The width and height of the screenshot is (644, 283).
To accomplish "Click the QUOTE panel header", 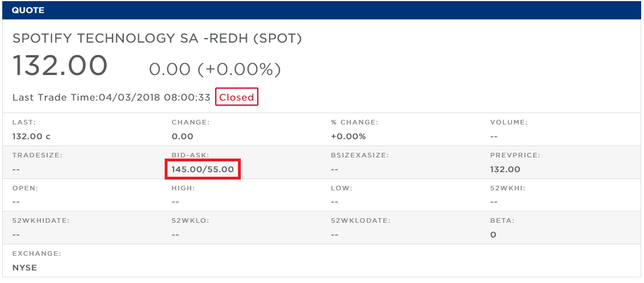I will (x=28, y=10).
